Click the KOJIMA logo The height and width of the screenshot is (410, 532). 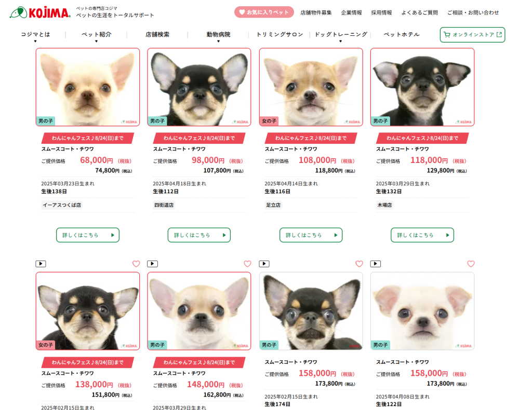coord(40,12)
